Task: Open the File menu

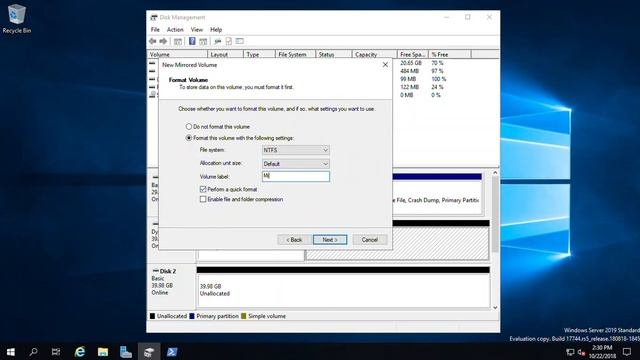Action: [155, 30]
